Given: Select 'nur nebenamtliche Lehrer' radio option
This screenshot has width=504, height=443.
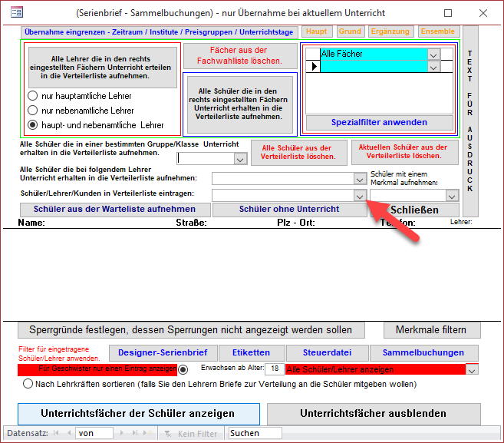Looking at the screenshot, I should coord(33,111).
